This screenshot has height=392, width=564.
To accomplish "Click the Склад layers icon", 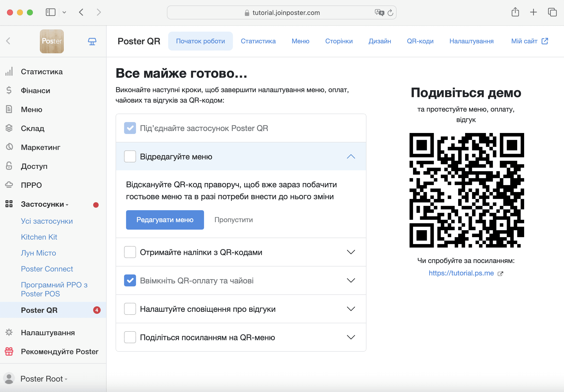I will point(9,128).
